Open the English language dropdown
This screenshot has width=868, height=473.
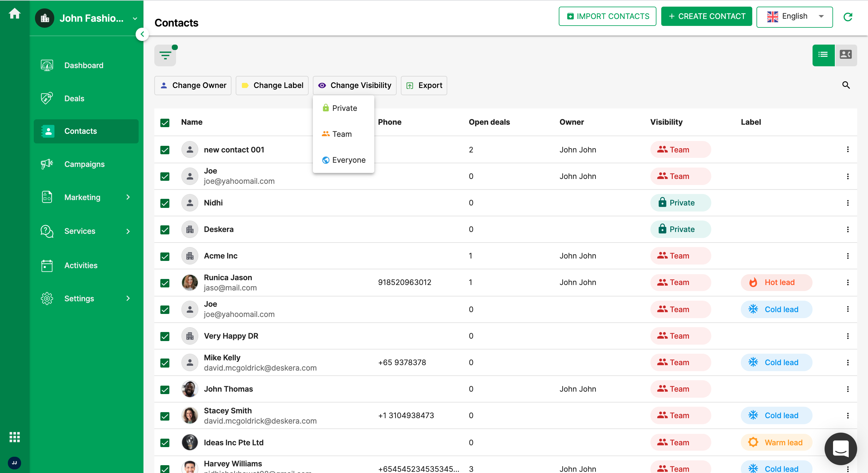point(794,17)
